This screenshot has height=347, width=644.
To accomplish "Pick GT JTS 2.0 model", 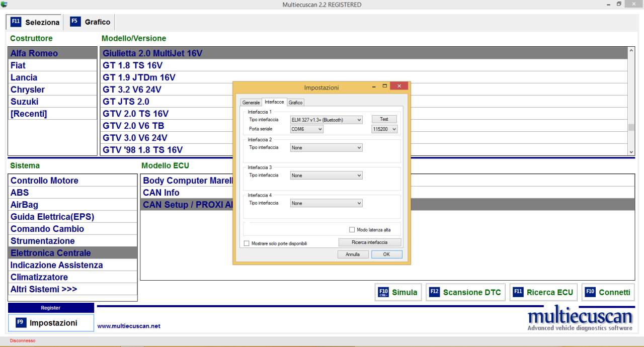I will (x=167, y=102).
